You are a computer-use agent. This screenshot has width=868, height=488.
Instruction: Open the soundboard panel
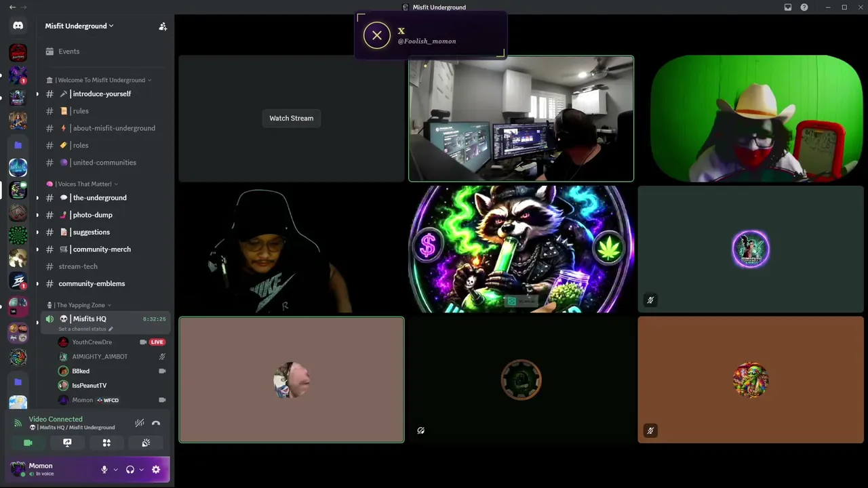[146, 443]
